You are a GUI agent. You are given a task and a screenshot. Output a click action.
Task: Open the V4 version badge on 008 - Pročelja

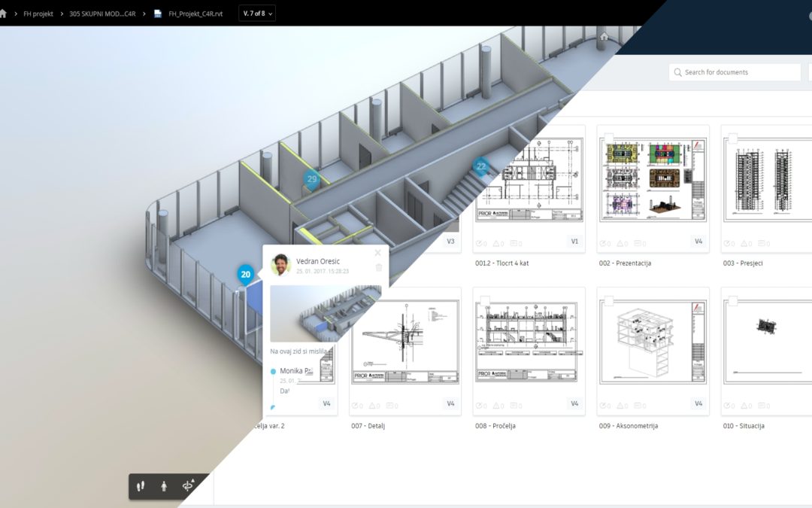[574, 403]
